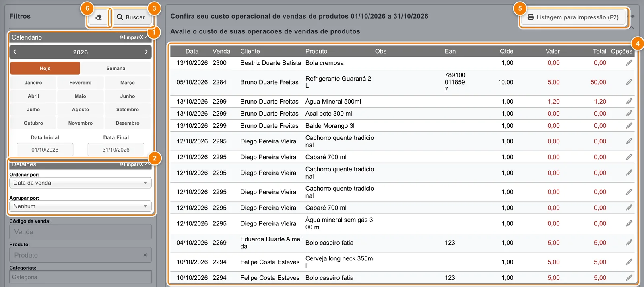Click sale number 2269
Screen dimensions: 644x287
219,243
